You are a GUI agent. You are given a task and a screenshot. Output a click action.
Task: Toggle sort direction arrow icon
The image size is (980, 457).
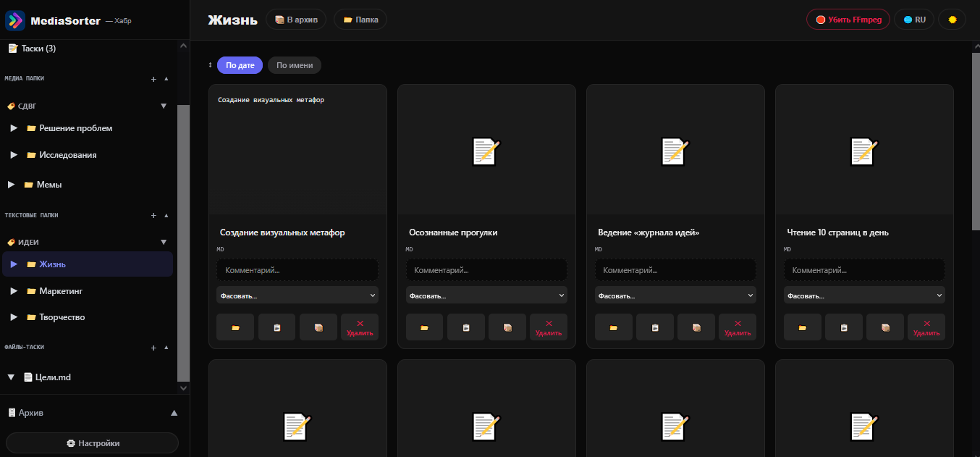pos(211,65)
